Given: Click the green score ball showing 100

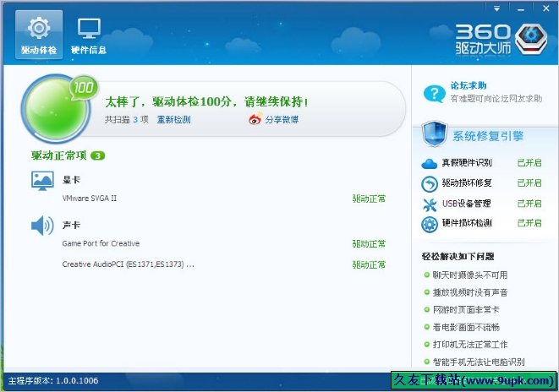Looking at the screenshot, I should pos(55,109).
